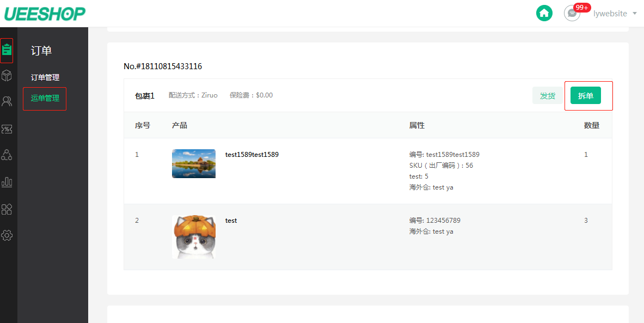Open the distribution nodes sidebar icon
The height and width of the screenshot is (323, 644).
point(7,155)
